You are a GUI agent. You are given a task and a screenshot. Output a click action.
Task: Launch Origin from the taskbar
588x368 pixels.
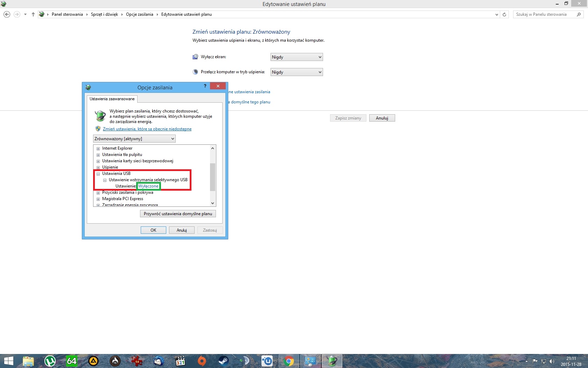pos(202,361)
